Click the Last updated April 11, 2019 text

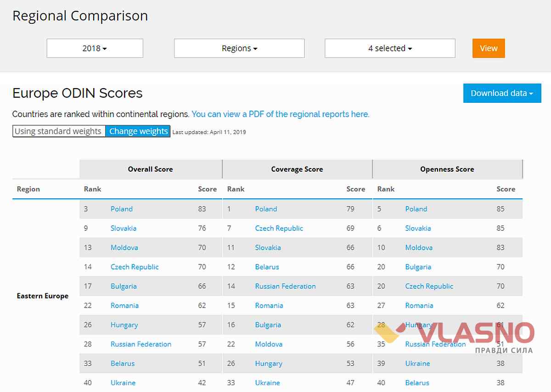209,132
